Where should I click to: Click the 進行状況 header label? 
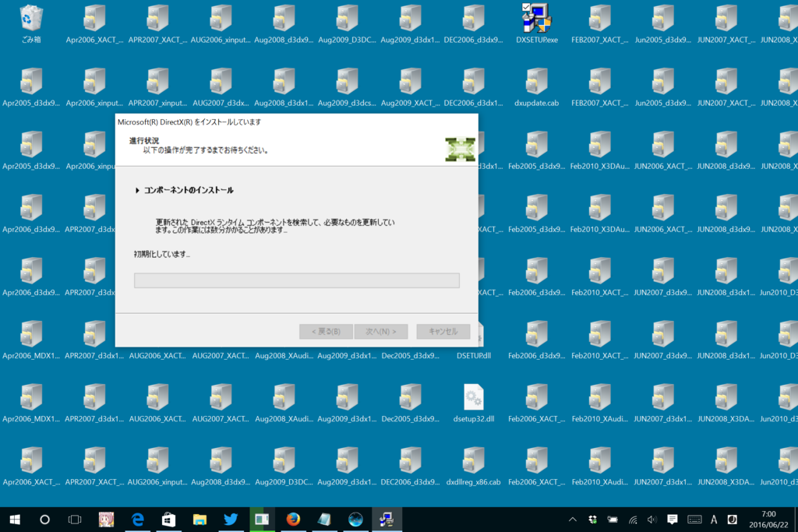tap(144, 141)
